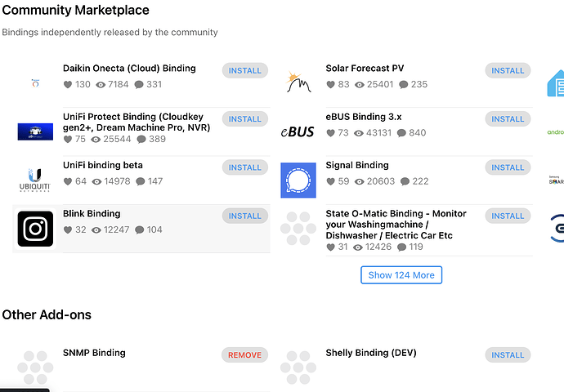This screenshot has height=392, width=564.
Task: Expand list with Show 124 More
Action: 401,275
